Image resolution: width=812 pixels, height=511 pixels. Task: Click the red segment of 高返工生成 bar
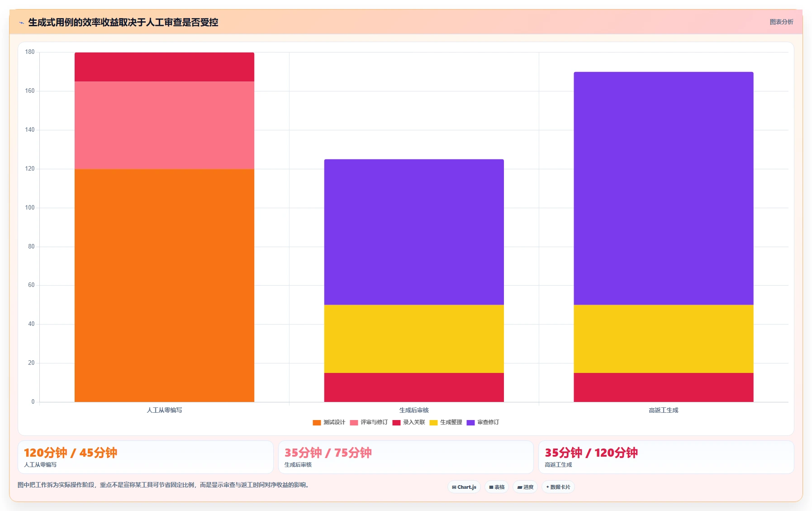(x=664, y=387)
